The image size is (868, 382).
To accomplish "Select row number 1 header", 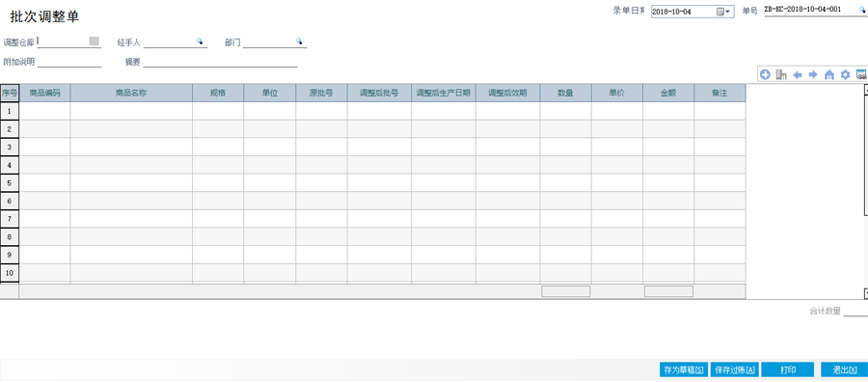I will (10, 111).
